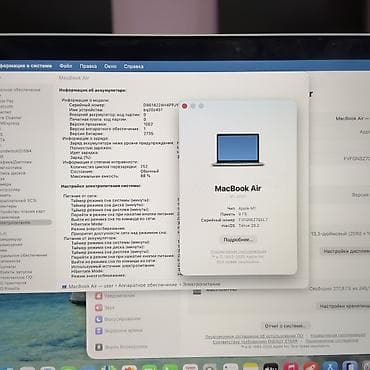370x370 pixels.
Task: Click the Подробнее button in MacBook Air dialog
Action: [238, 240]
